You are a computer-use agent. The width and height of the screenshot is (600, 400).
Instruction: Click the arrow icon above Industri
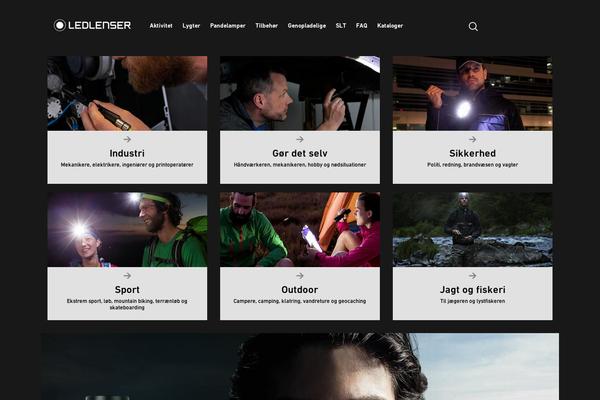pos(127,139)
